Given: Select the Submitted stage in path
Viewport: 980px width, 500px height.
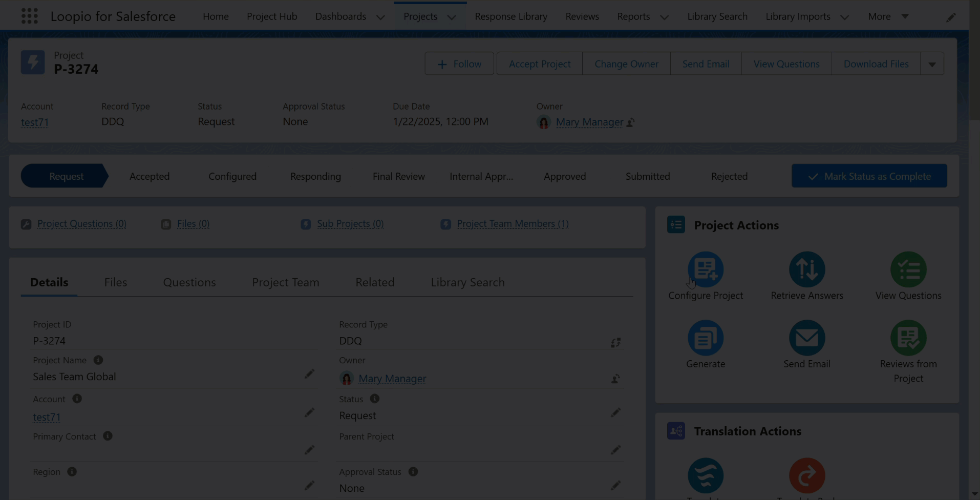Looking at the screenshot, I should click(x=648, y=176).
